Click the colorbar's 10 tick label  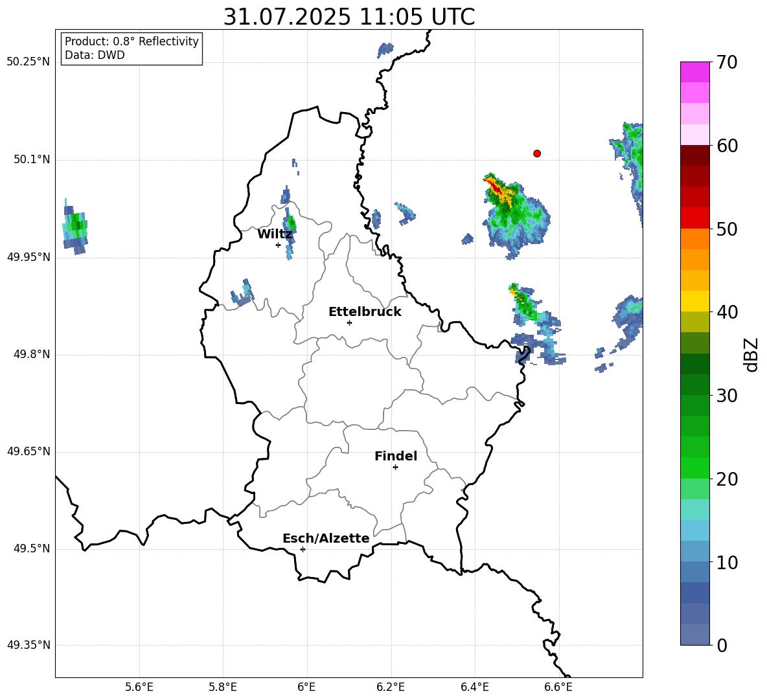pos(727,562)
